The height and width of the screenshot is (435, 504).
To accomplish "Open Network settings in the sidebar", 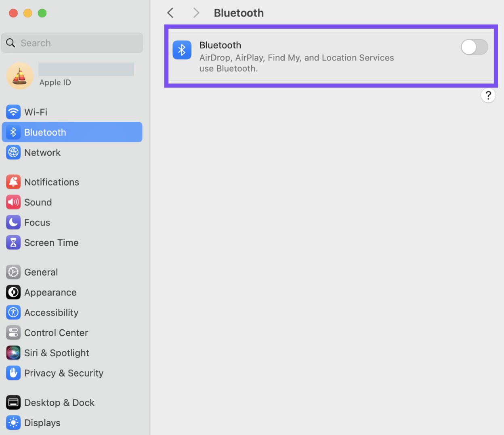I will point(72,153).
